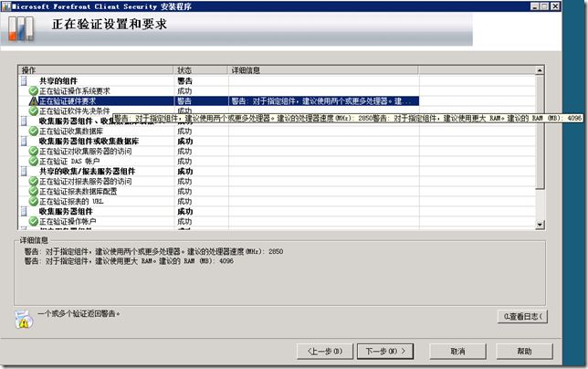This screenshot has height=369, width=588.
Task: Click the group icon beside 收集服务器组件
Action: click(x=24, y=211)
